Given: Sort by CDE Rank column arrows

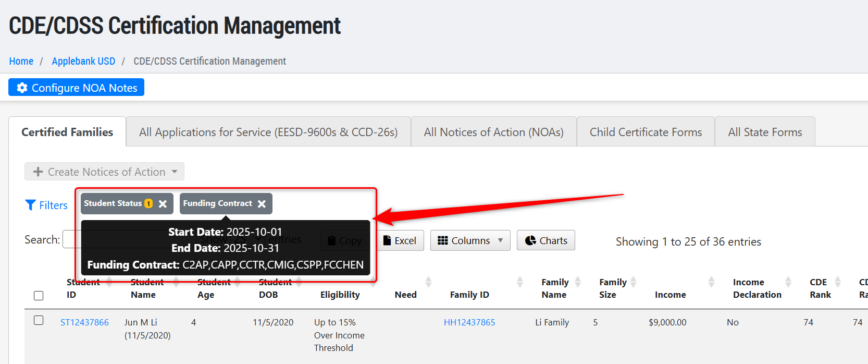Looking at the screenshot, I should [838, 282].
